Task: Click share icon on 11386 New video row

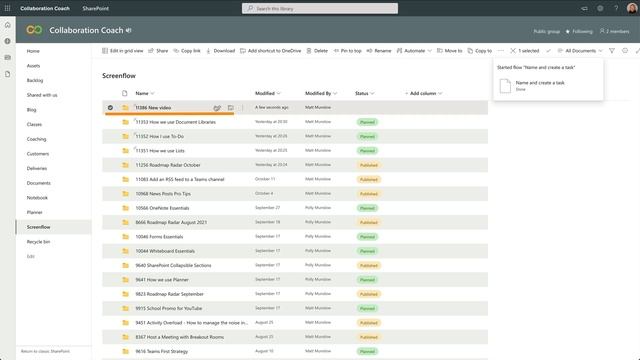Action: (x=217, y=108)
